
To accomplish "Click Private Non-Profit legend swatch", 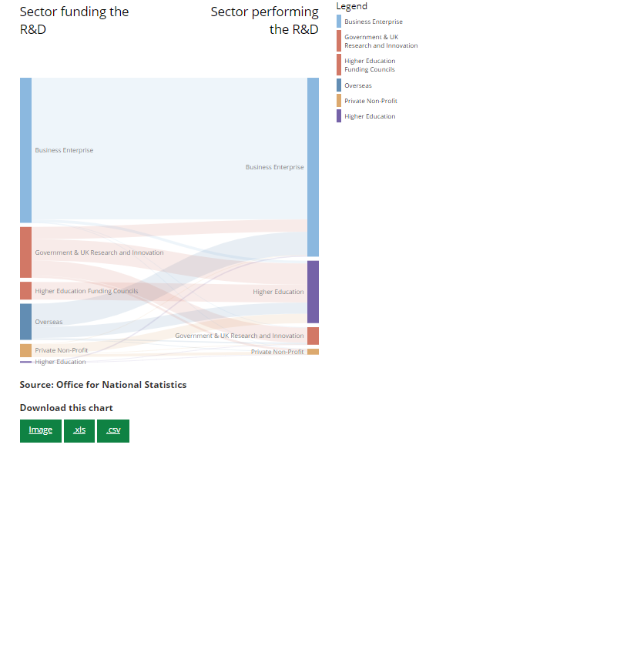I will pyautogui.click(x=339, y=101).
